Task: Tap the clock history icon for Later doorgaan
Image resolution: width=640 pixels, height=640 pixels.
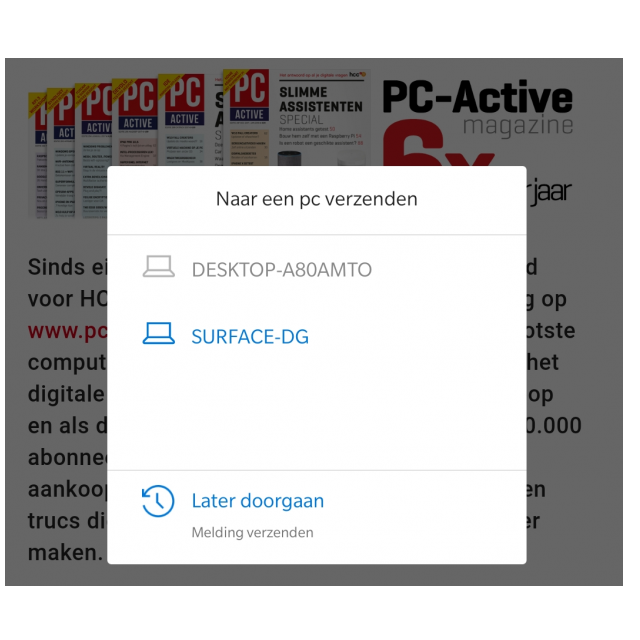Action: pos(158,501)
